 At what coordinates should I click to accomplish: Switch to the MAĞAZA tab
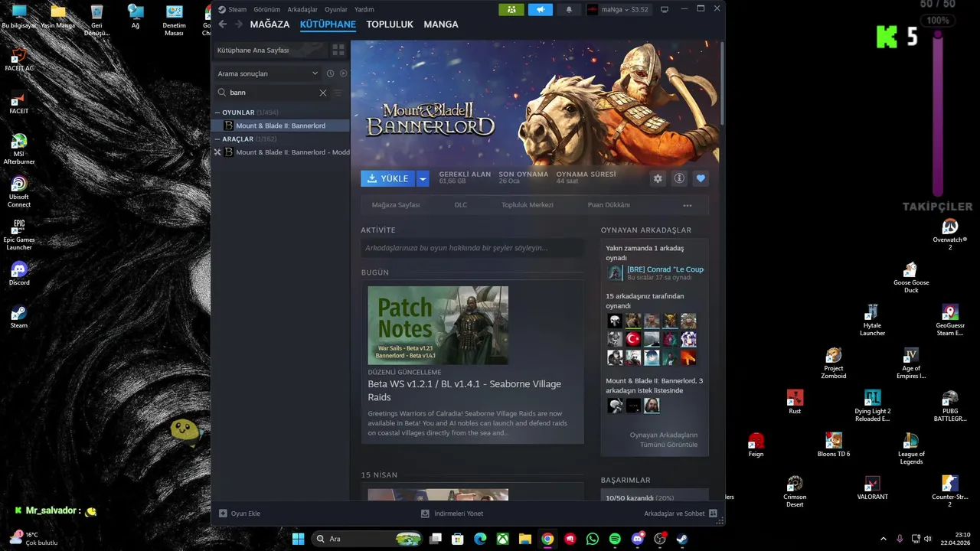[269, 24]
